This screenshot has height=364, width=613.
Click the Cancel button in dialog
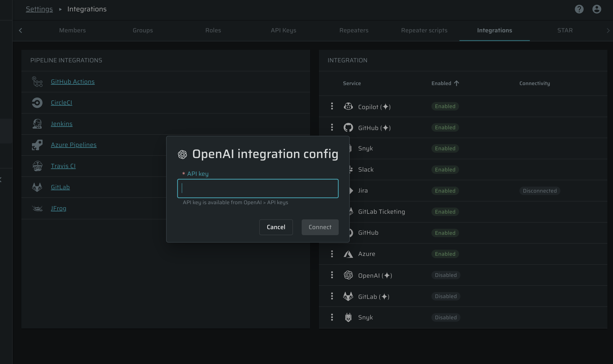(x=276, y=227)
